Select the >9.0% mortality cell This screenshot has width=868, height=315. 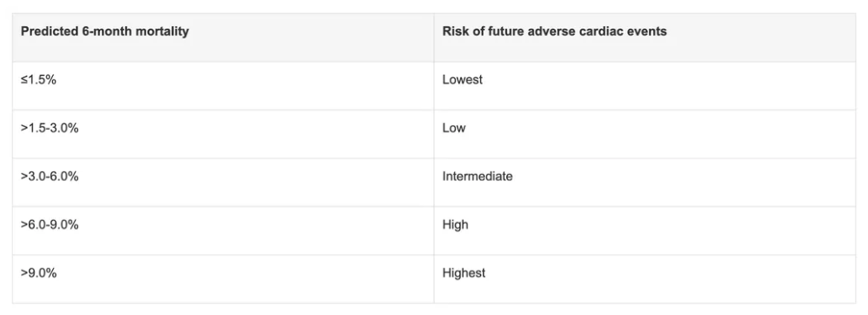(x=224, y=279)
